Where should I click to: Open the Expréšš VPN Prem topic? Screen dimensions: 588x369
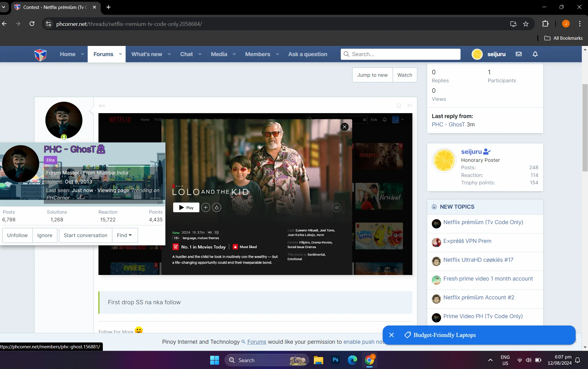click(467, 241)
